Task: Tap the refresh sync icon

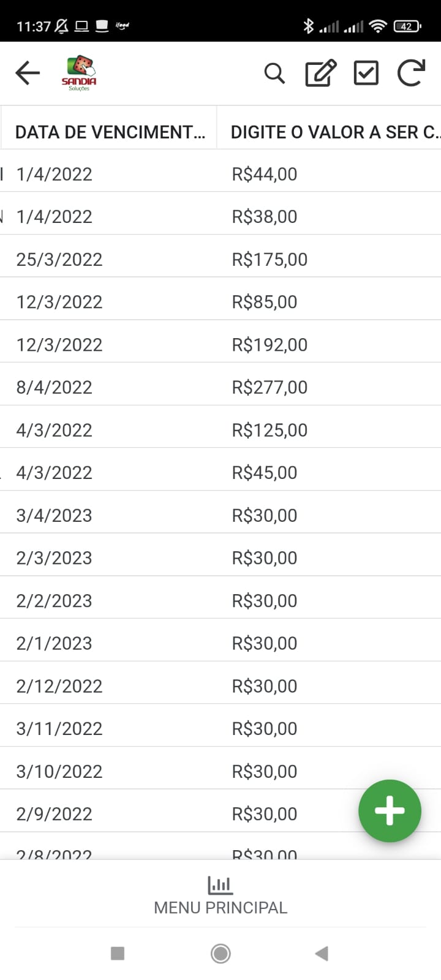Action: coord(411,73)
